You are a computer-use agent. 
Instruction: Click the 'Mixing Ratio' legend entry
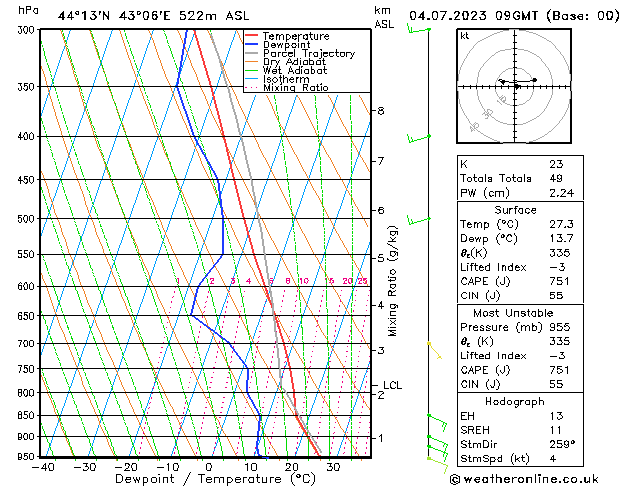(x=296, y=87)
